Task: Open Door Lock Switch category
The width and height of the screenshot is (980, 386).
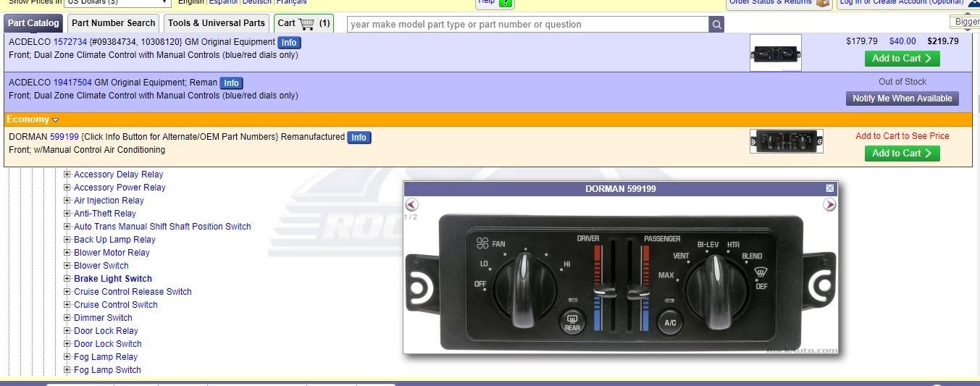Action: (x=107, y=344)
